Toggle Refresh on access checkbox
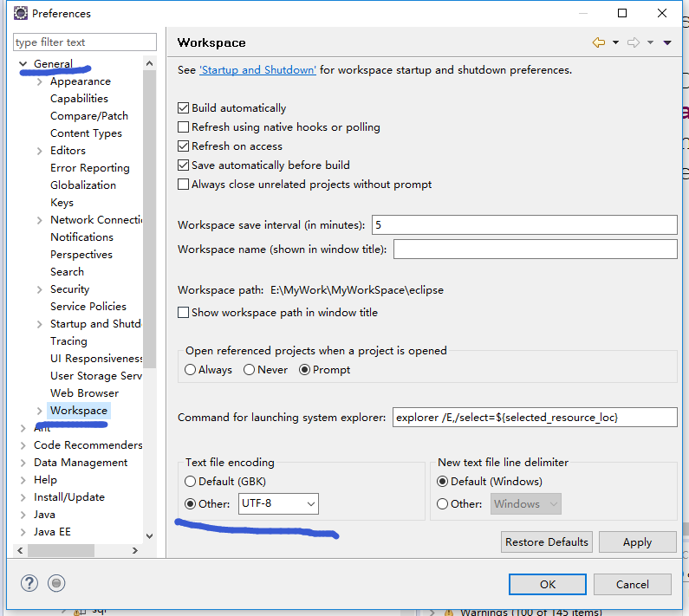Viewport: 689px width, 616px height. coord(183,146)
